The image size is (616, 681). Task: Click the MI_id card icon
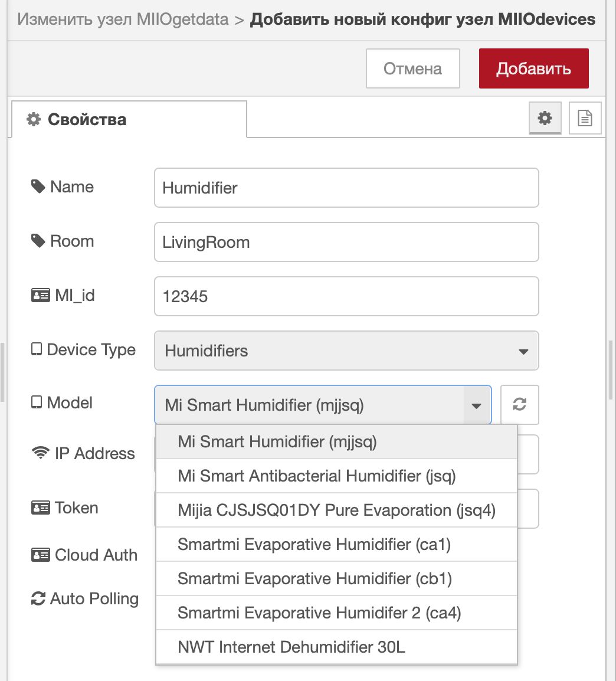point(40,295)
